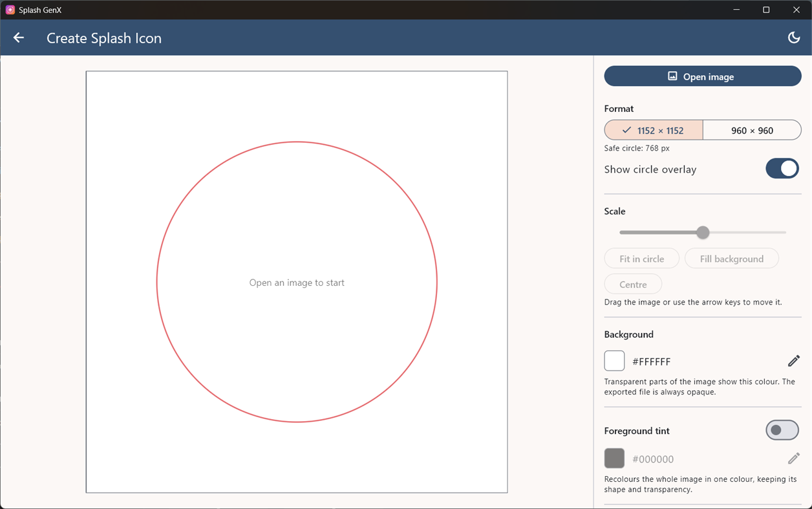Click the Splash GenX app icon
This screenshot has width=812, height=509.
pos(10,10)
